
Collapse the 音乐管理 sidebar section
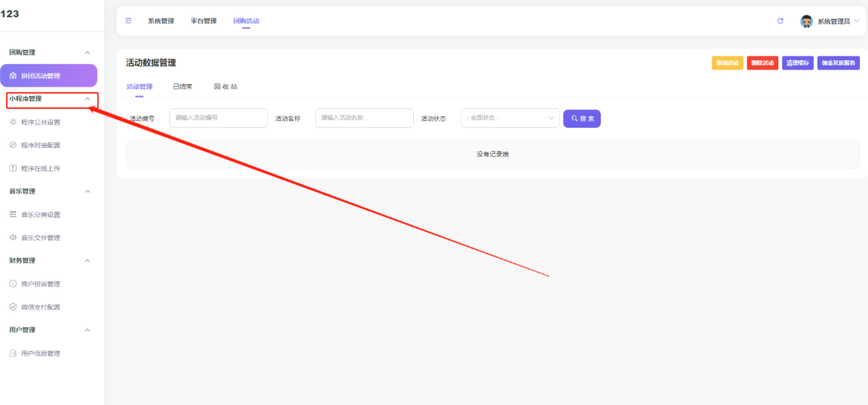[x=88, y=191]
